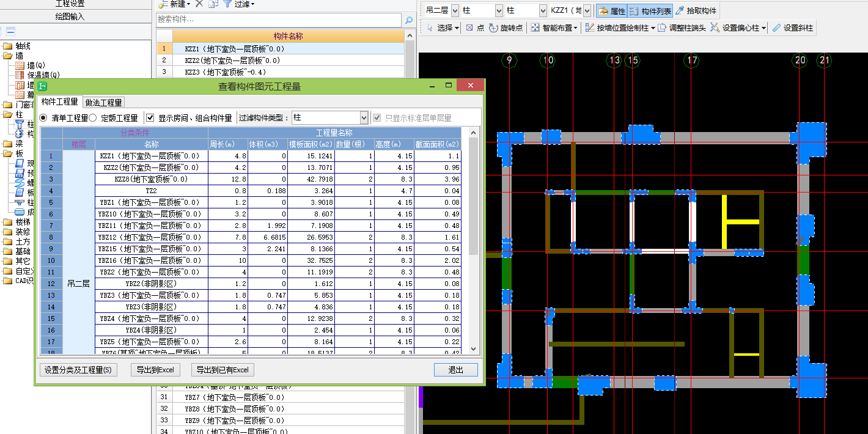Click the 调整柱端头 tool
The width and height of the screenshot is (868, 434).
coord(682,28)
